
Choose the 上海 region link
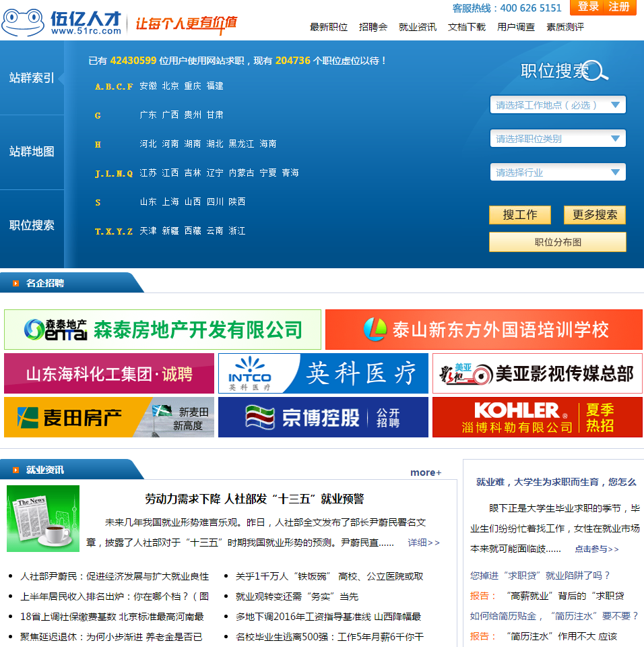170,202
